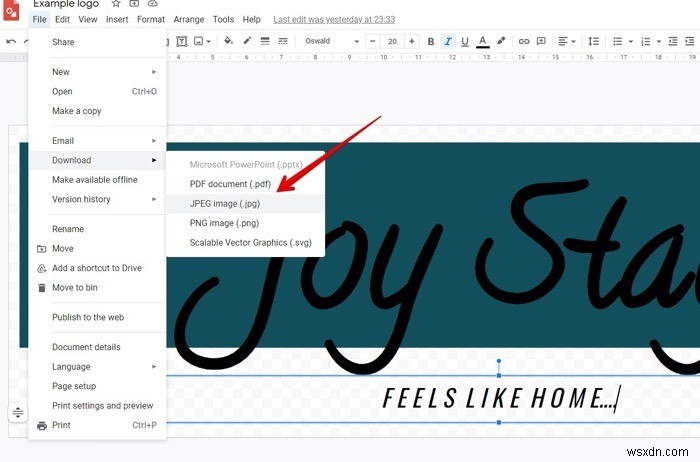The width and height of the screenshot is (700, 462).
Task: Open the Insert menu
Action: click(x=117, y=19)
